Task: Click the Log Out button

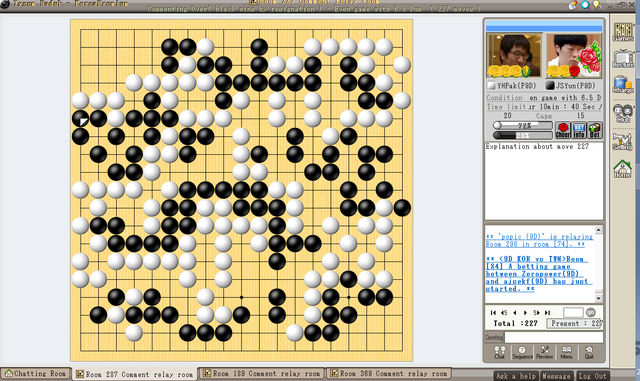Action: 592,376
